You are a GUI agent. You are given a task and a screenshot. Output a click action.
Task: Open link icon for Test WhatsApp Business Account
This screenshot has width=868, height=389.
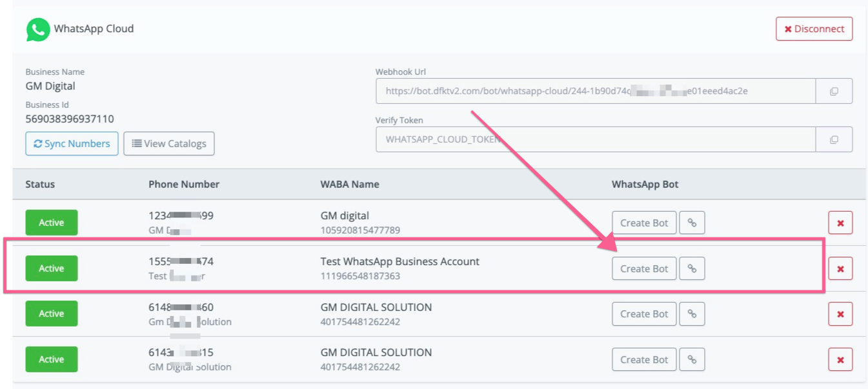692,268
